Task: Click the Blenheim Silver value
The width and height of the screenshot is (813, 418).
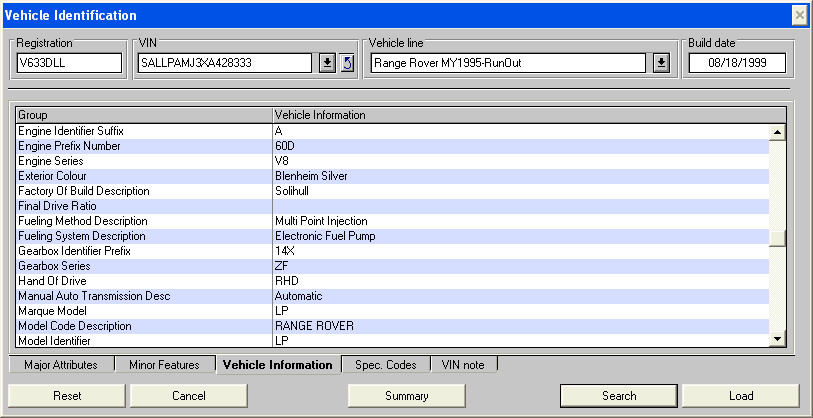Action: coord(311,176)
